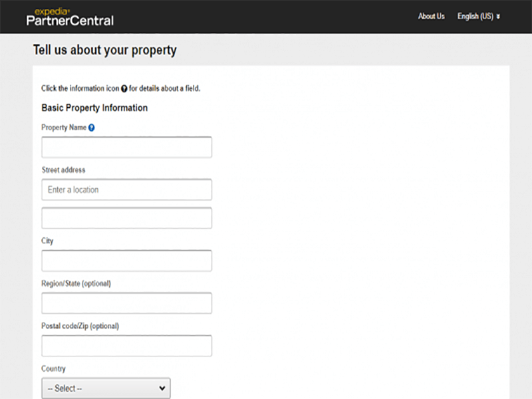Click the Region/State (optional) label
The height and width of the screenshot is (399, 532).
click(x=76, y=283)
